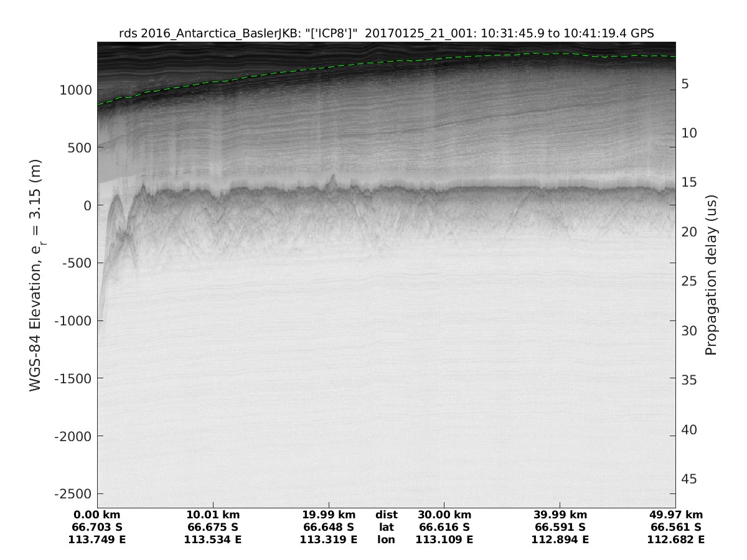The image size is (747, 560).
Task: Click the 0 elevation tick label
Action: pos(87,205)
